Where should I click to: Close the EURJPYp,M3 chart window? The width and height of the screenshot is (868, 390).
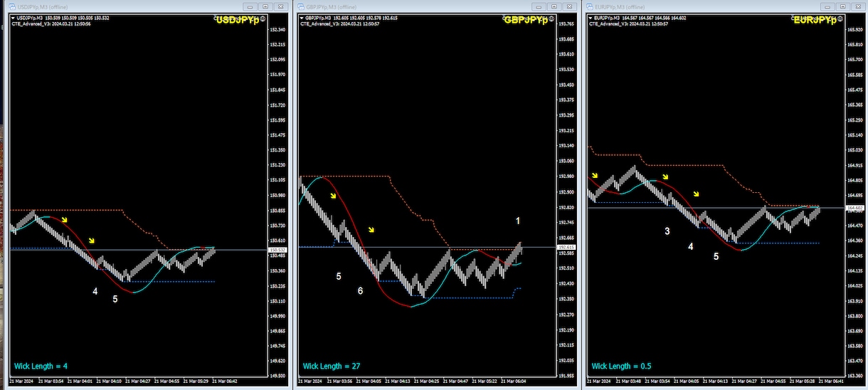point(859,6)
